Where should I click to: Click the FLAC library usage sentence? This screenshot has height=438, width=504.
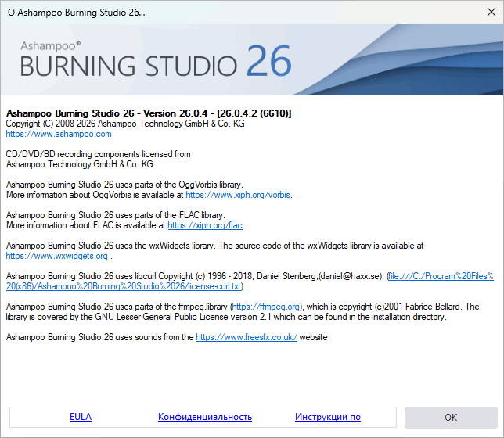(116, 215)
